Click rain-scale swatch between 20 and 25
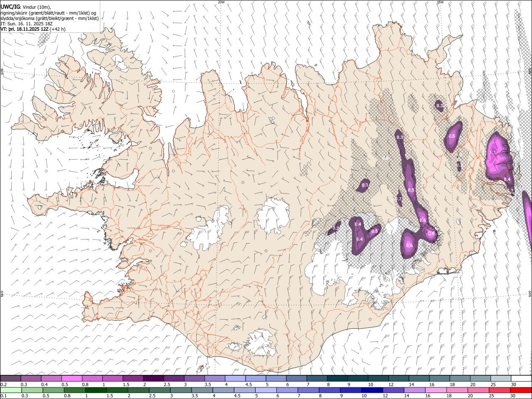Screen dimensions: 532x399 478,390
